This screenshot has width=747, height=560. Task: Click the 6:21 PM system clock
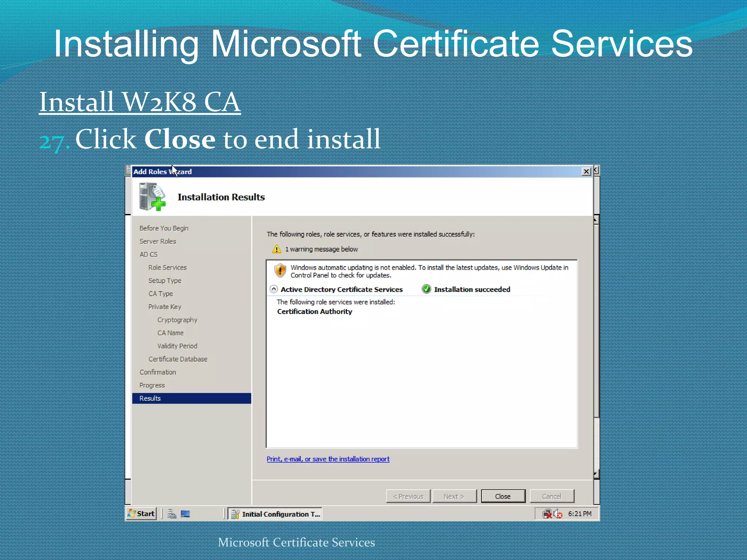point(580,514)
